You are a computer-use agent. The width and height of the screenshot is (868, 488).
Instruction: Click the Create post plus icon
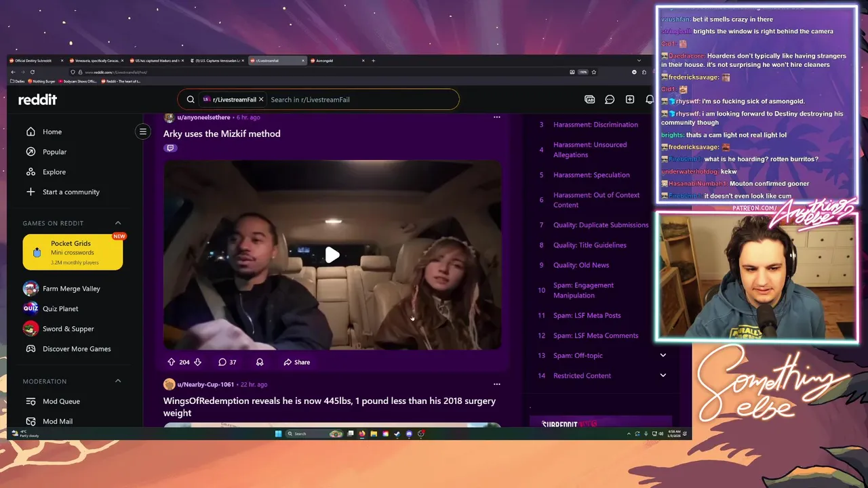(x=630, y=100)
